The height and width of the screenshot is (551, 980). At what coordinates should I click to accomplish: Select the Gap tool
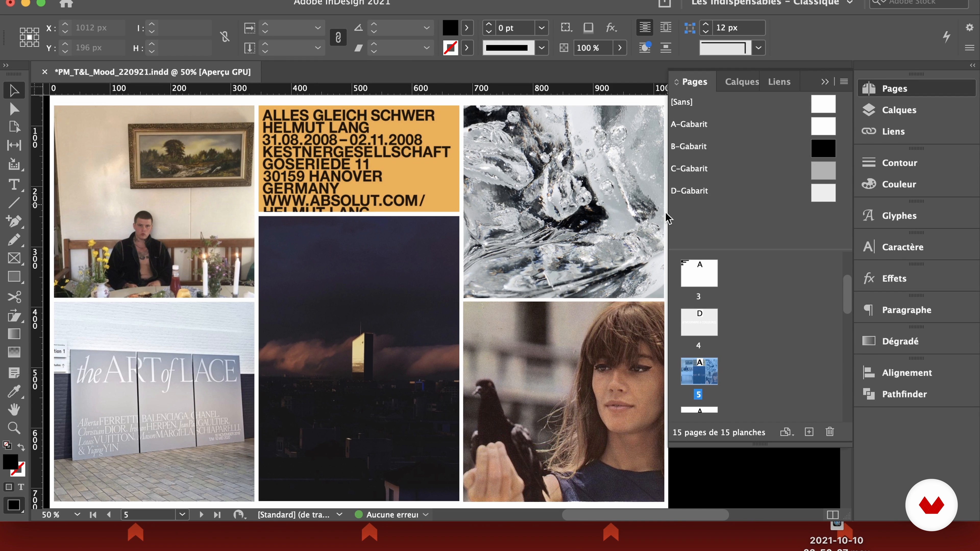[14, 145]
